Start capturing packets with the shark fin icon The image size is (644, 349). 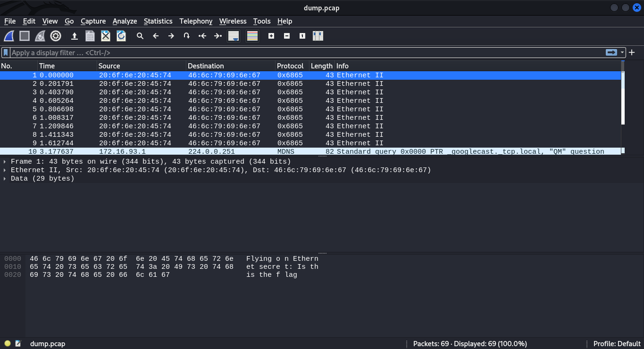point(9,36)
